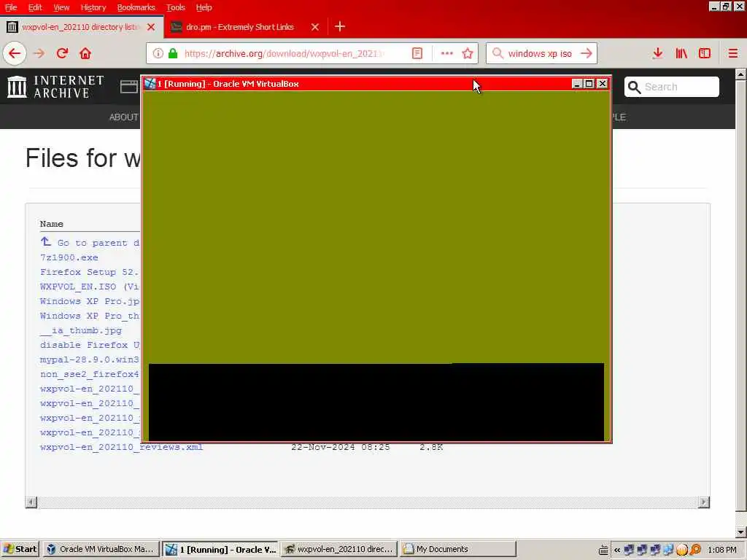Viewport: 747px width, 560px height.
Task: Open page actions three-dots menu
Action: (447, 53)
